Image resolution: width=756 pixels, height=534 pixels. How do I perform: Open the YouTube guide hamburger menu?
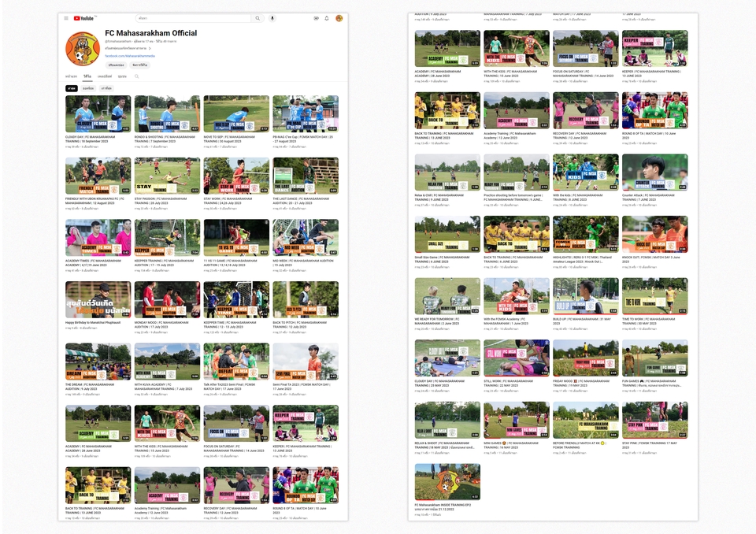(x=66, y=18)
